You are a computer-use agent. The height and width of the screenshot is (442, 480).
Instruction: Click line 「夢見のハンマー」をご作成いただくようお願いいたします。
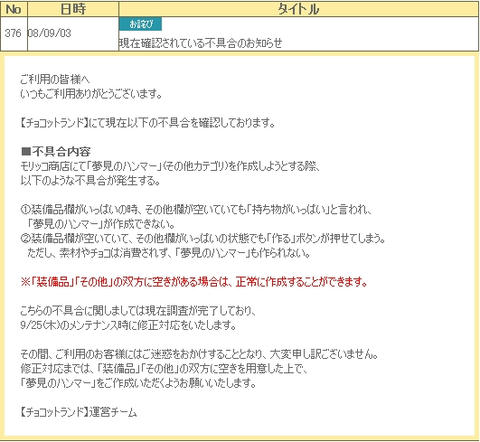[x=138, y=383]
